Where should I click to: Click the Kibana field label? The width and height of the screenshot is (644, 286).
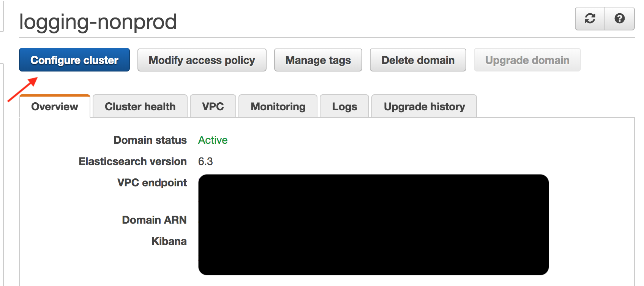pos(169,241)
